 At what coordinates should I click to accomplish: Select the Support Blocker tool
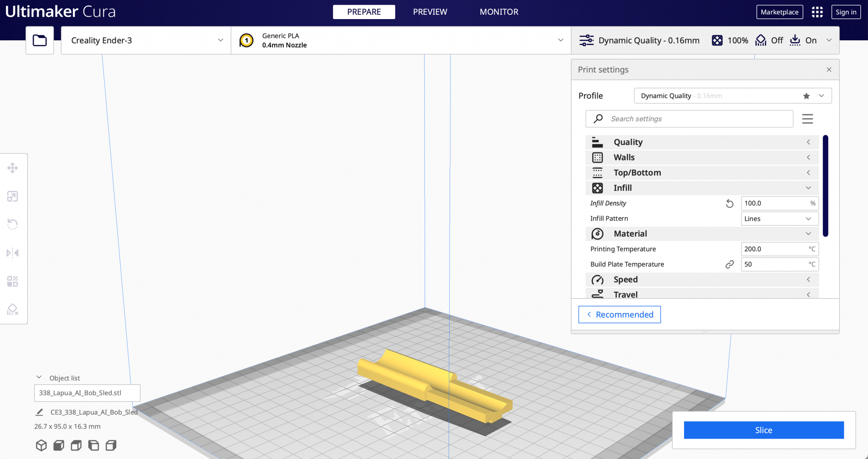(13, 310)
